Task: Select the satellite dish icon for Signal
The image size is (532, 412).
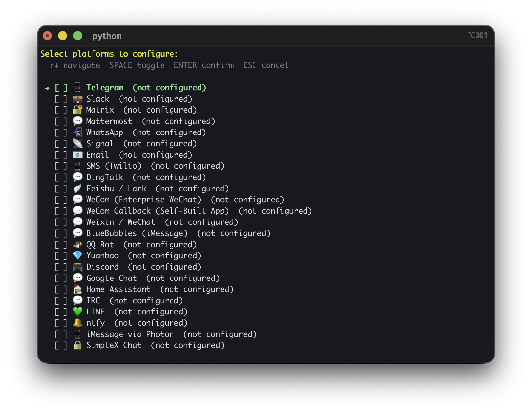Action: point(77,144)
